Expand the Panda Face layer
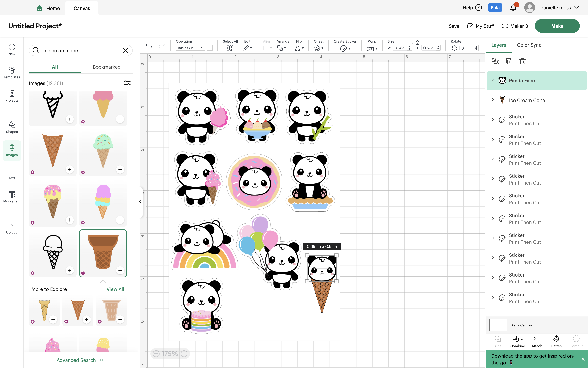This screenshot has width=588, height=368. click(493, 80)
